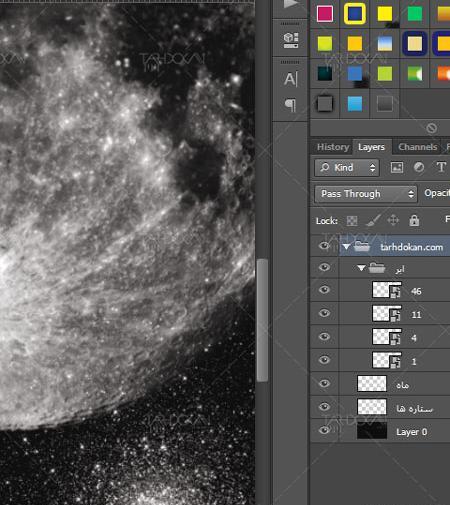Viewport: 450px width, 505px height.
Task: Click the Lock all padlock icon
Action: [414, 220]
